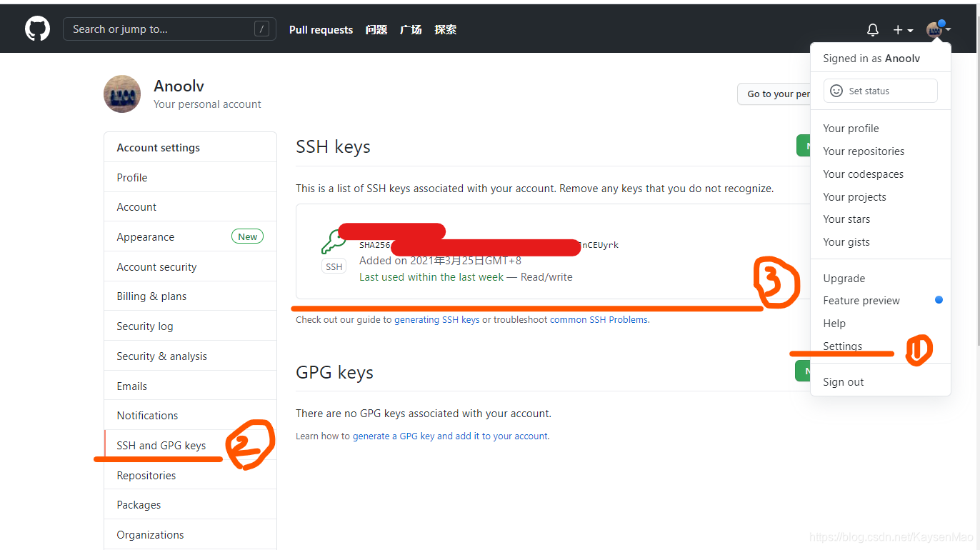Open Security log in sidebar
This screenshot has width=980, height=550.
coord(190,326)
